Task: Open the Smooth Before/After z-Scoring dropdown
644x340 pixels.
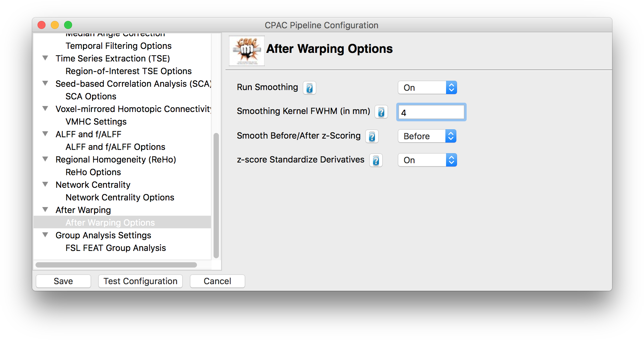Action: pos(427,136)
